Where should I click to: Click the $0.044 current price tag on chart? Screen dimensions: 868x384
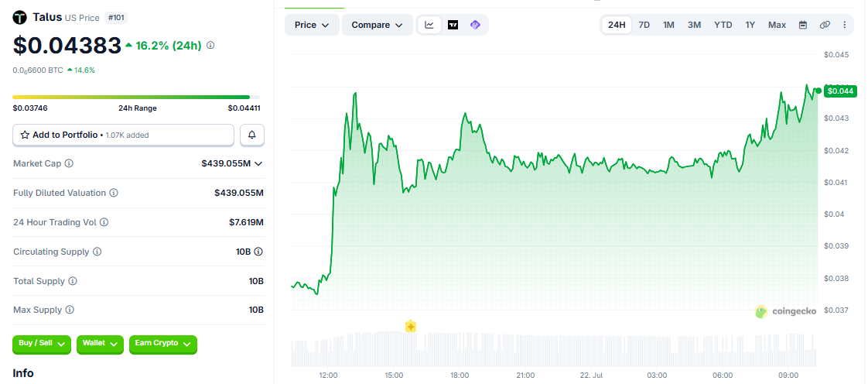[x=840, y=91]
